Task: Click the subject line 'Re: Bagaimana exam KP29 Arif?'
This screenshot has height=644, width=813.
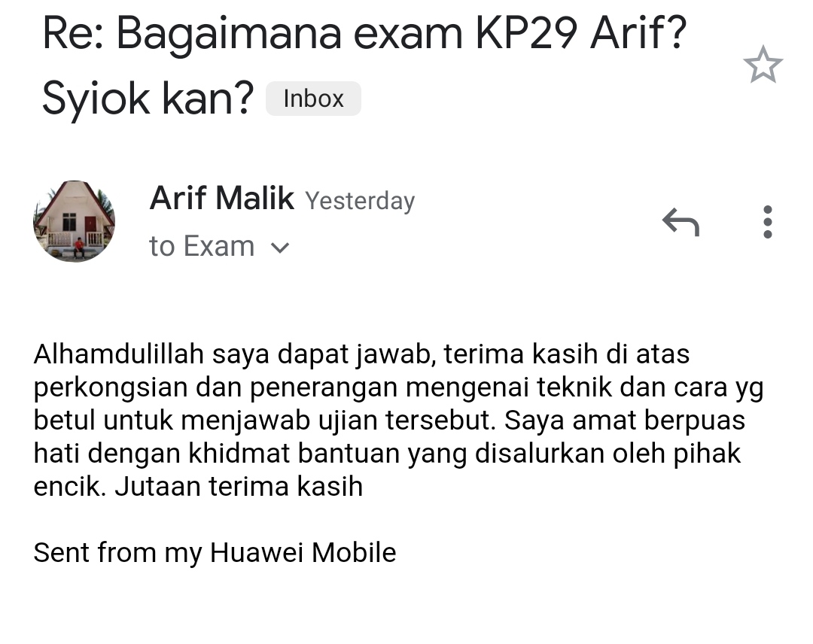Action: tap(364, 33)
